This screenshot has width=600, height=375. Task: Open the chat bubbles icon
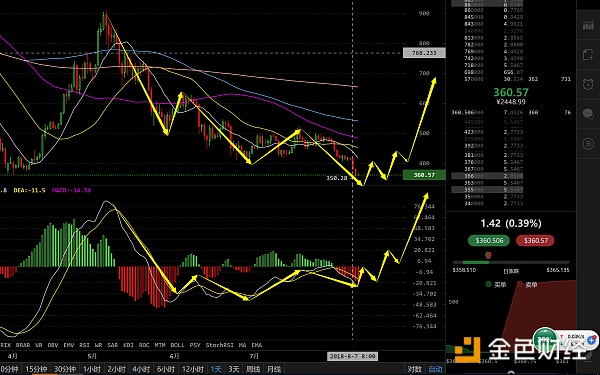click(588, 114)
